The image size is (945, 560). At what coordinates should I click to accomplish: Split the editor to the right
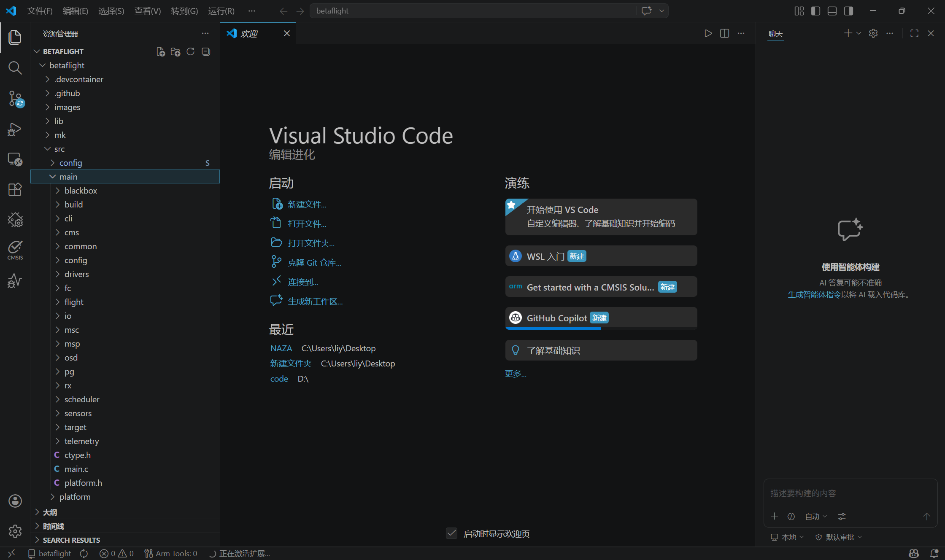725,33
